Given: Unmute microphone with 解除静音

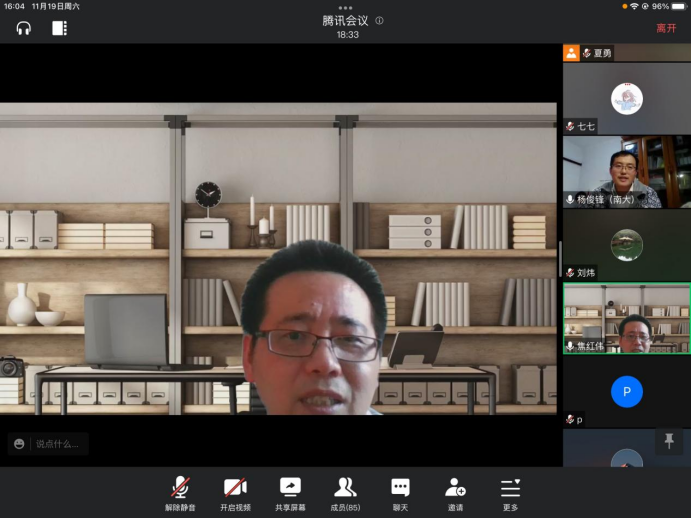Looking at the screenshot, I should [180, 493].
